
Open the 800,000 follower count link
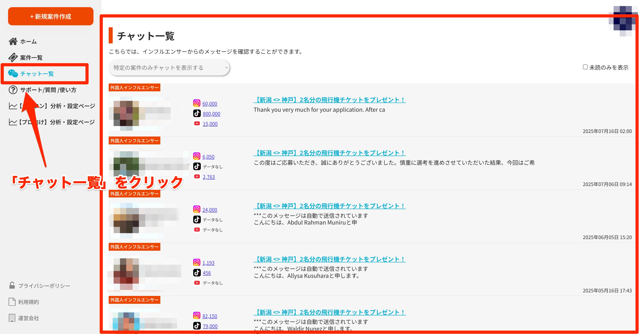212,114
